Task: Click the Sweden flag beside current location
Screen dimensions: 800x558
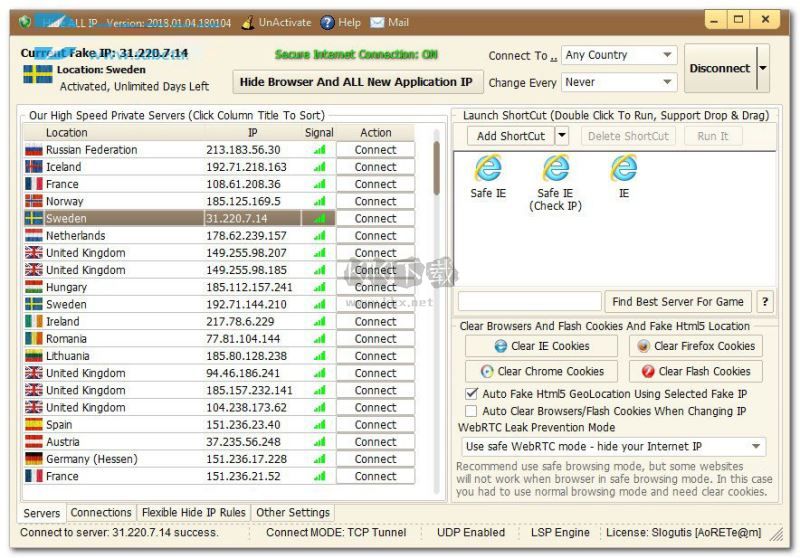Action: (x=38, y=74)
